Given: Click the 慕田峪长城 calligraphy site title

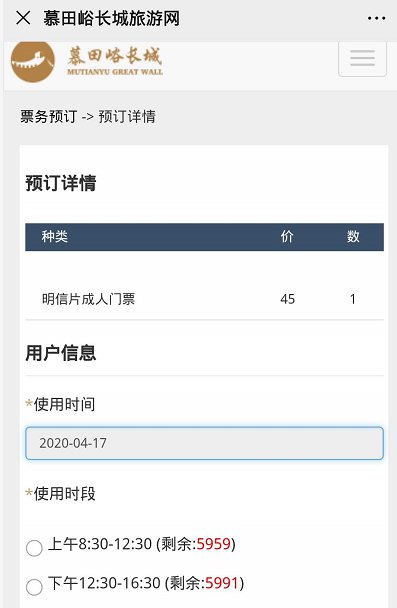Looking at the screenshot, I should click(114, 56).
